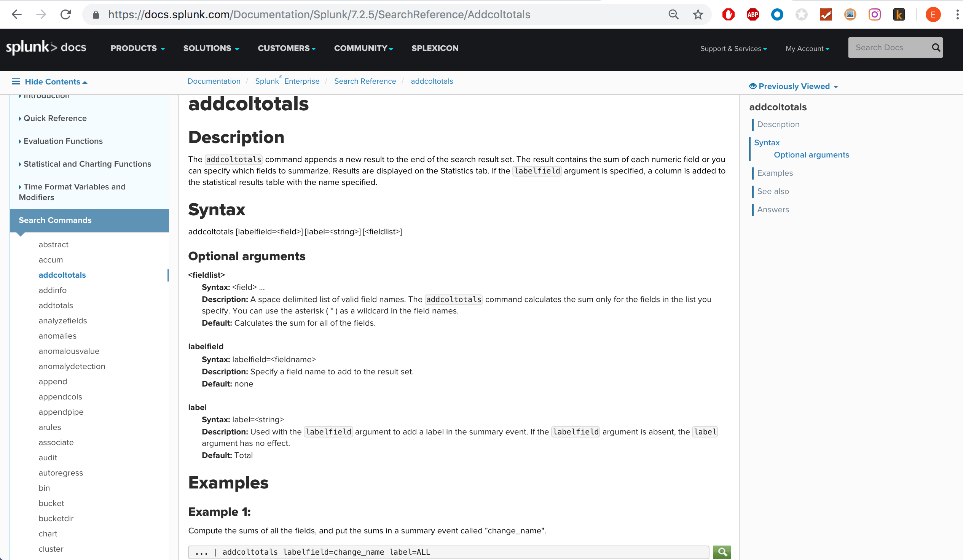Reload the page with the refresh icon

click(66, 14)
